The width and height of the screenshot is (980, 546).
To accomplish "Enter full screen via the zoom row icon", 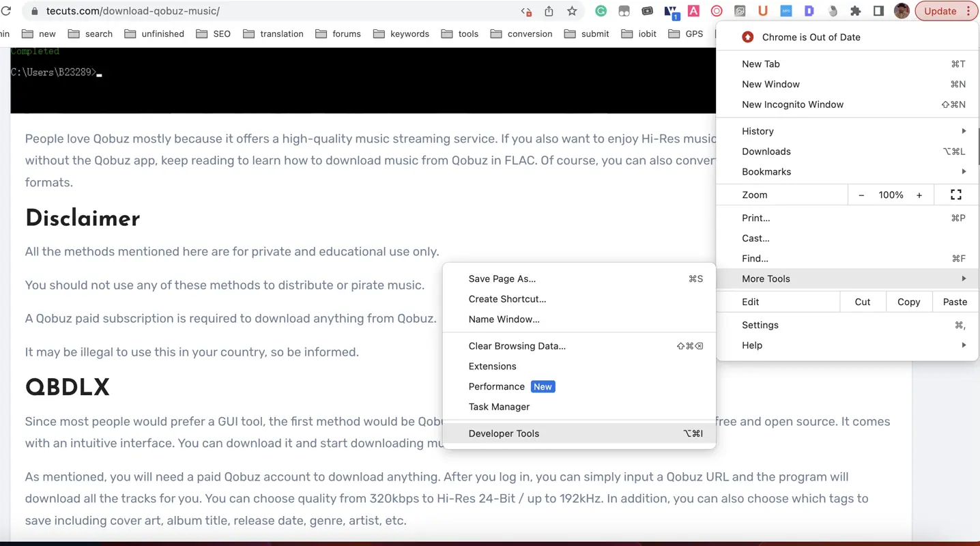I will pos(955,195).
